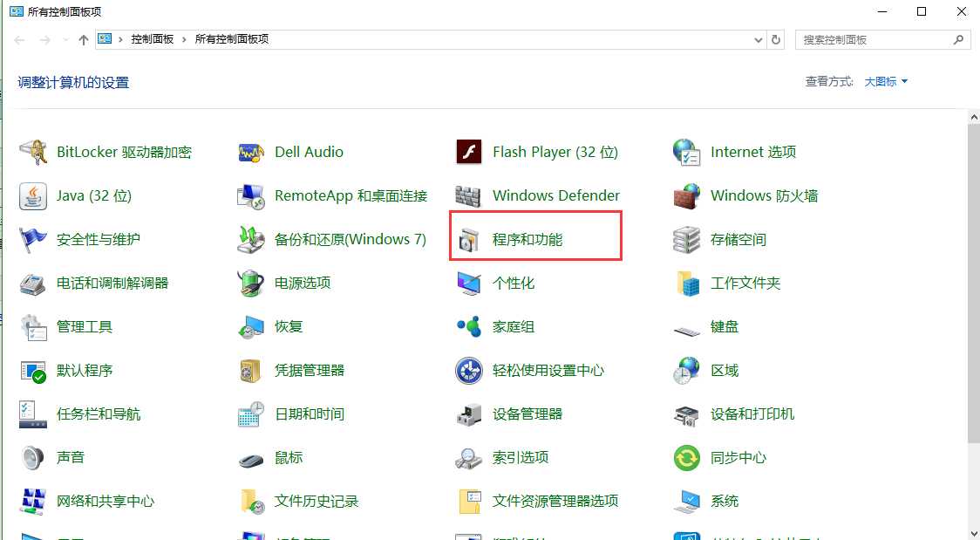
Task: Open the 声音 speaker icon
Action: pos(33,458)
